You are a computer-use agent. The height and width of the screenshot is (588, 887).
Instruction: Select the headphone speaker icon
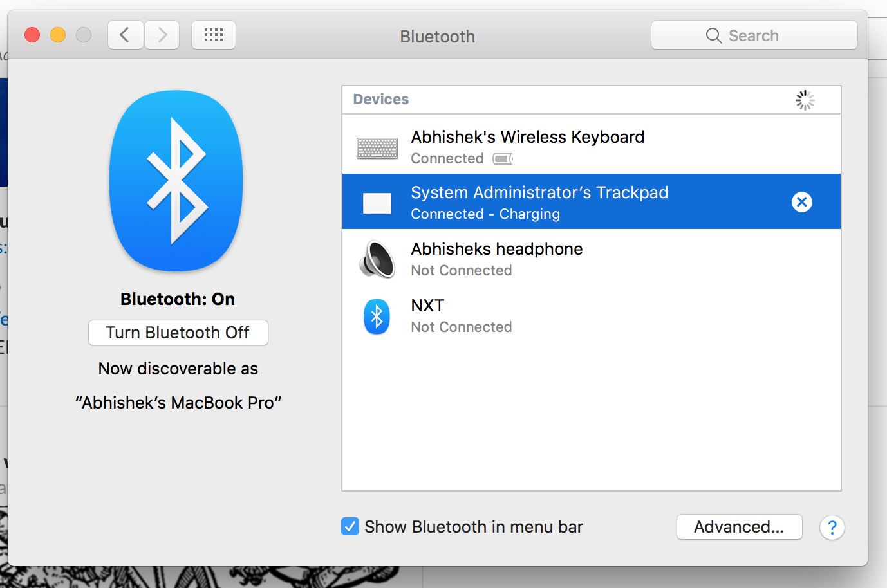tap(377, 259)
